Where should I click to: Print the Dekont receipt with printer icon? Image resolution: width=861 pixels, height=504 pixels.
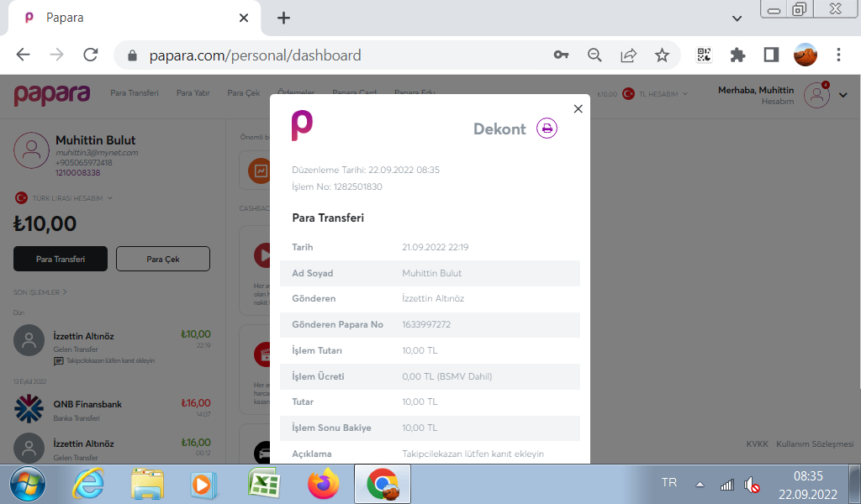(x=547, y=129)
